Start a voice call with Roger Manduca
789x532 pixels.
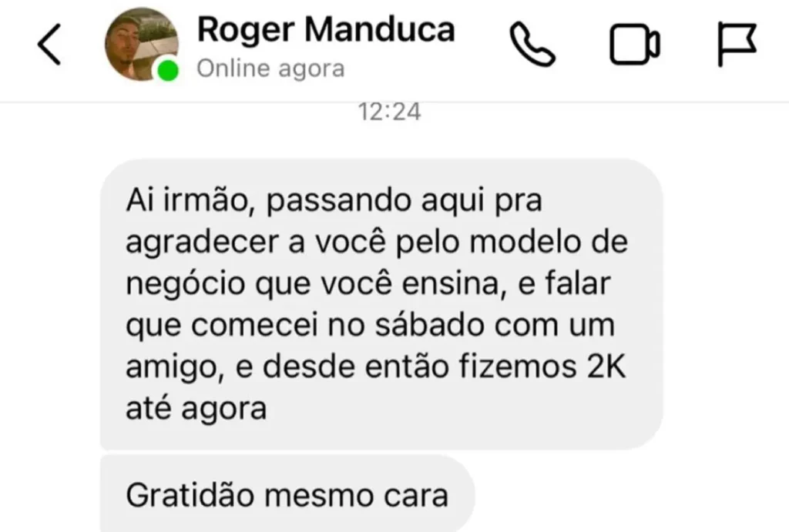click(x=532, y=44)
